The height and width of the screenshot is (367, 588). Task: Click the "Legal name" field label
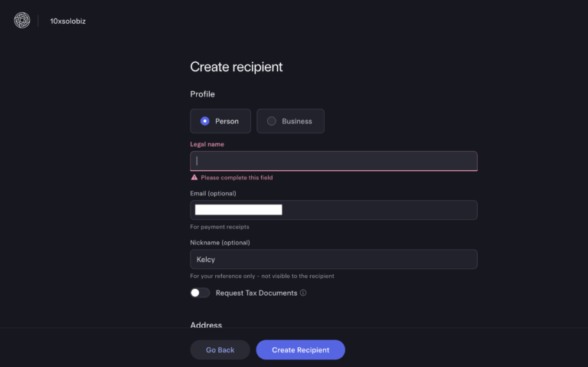(x=207, y=144)
